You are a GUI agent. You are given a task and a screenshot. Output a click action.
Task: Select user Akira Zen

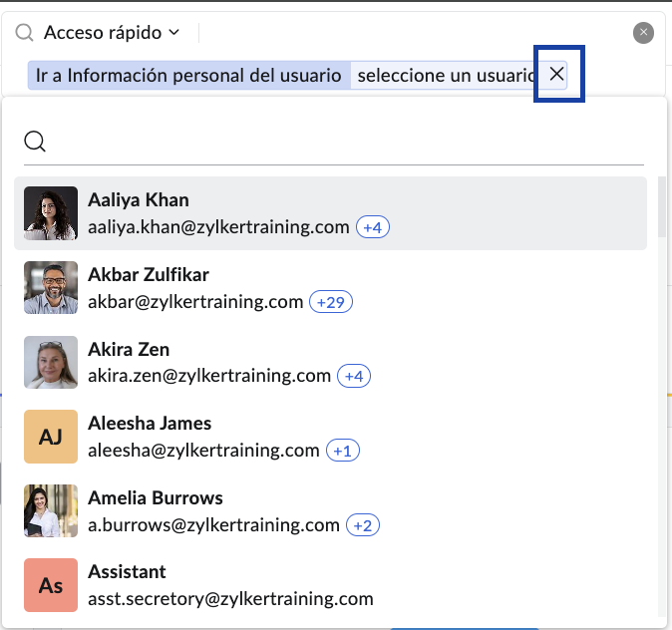[x=330, y=362]
